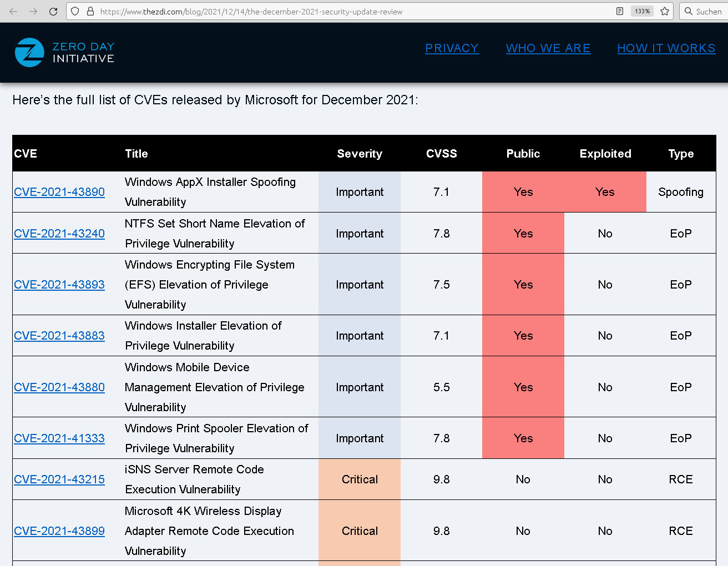
Task: Click the search magnifier icon
Action: point(689,11)
